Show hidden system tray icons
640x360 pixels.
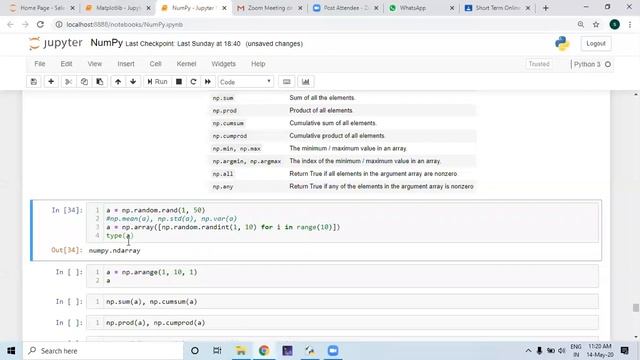click(528, 351)
